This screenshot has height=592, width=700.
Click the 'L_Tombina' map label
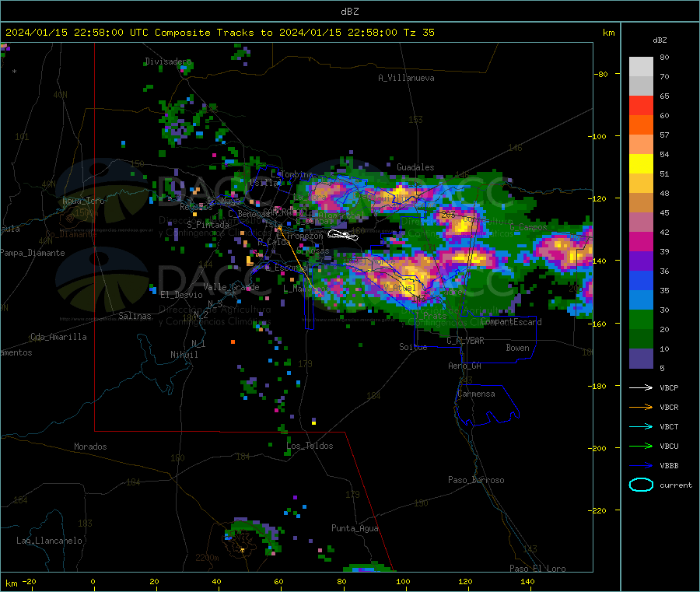tap(292, 174)
